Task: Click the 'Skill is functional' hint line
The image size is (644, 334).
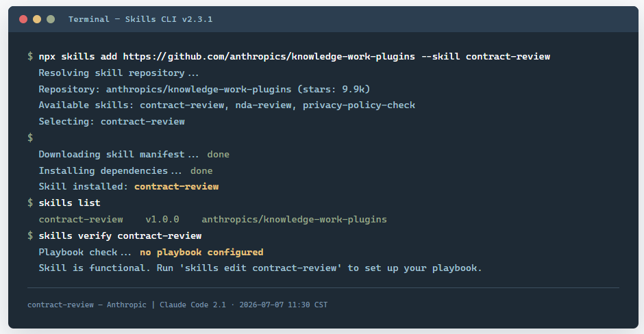Action: (x=260, y=268)
